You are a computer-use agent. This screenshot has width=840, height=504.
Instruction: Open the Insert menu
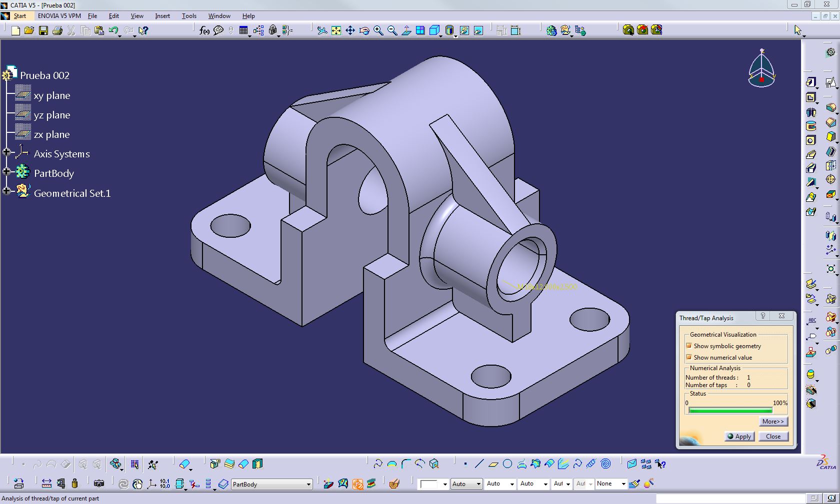(162, 16)
